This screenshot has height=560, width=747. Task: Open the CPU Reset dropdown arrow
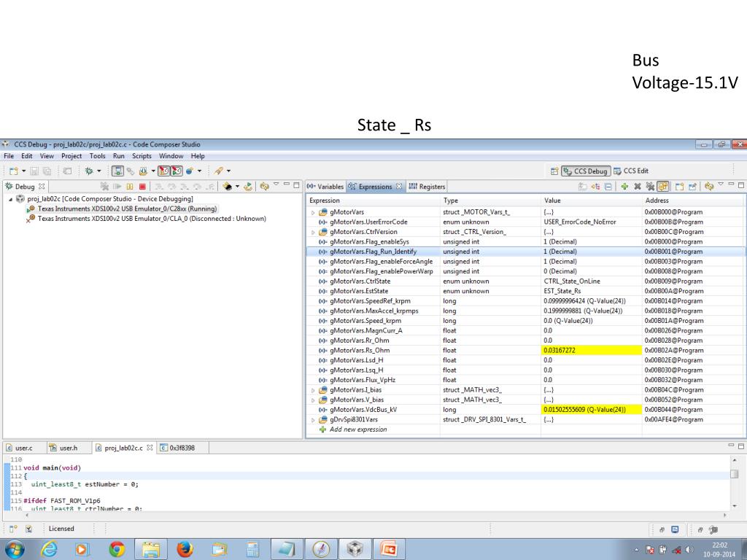coord(237,187)
